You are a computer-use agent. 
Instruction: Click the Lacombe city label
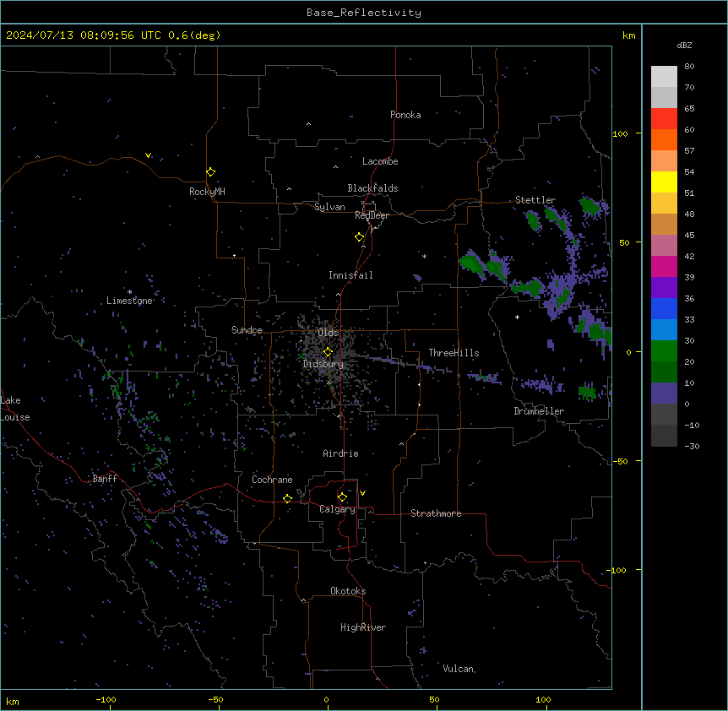380,161
